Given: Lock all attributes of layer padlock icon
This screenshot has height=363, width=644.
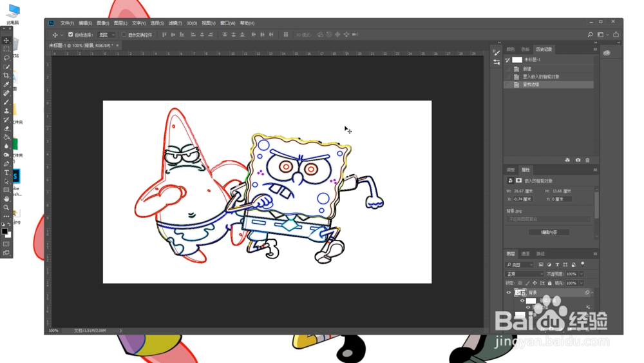Looking at the screenshot, I should (x=549, y=283).
